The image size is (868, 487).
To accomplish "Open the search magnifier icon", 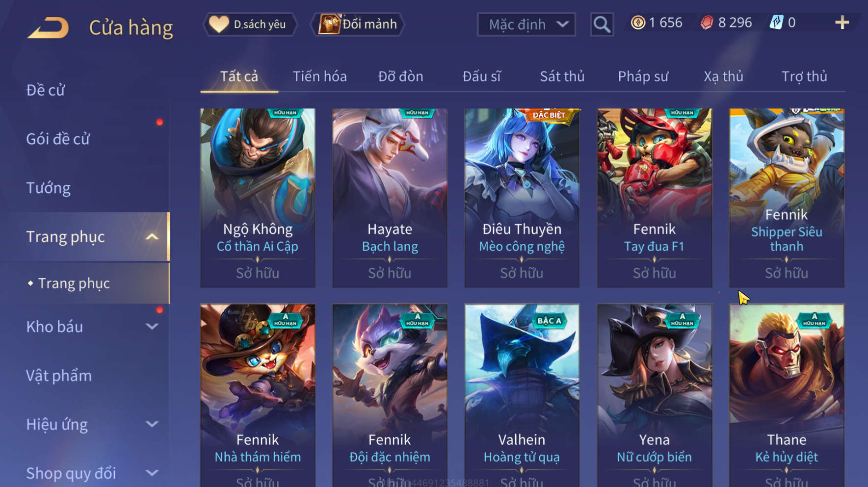I will click(x=602, y=24).
